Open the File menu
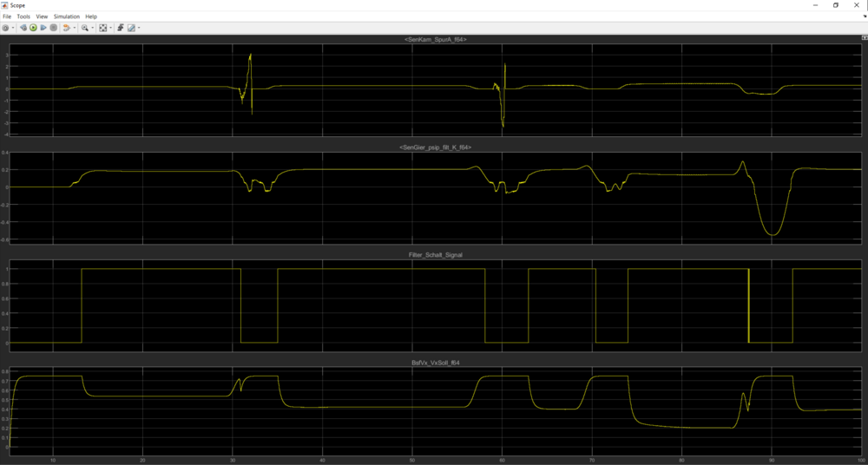The height and width of the screenshot is (465, 868). (x=8, y=16)
